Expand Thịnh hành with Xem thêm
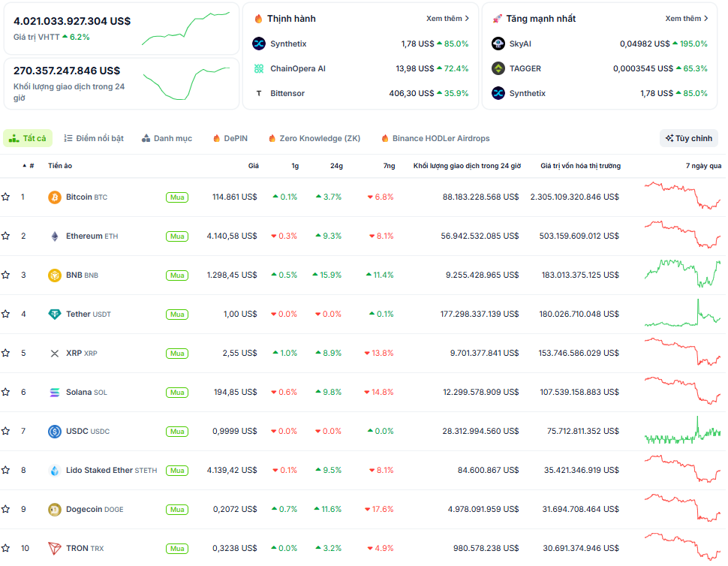 447,19
